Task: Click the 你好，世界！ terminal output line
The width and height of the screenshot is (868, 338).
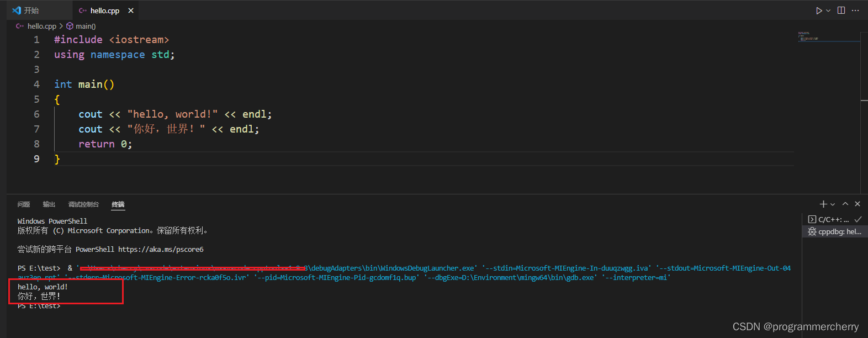Action: [x=39, y=297]
